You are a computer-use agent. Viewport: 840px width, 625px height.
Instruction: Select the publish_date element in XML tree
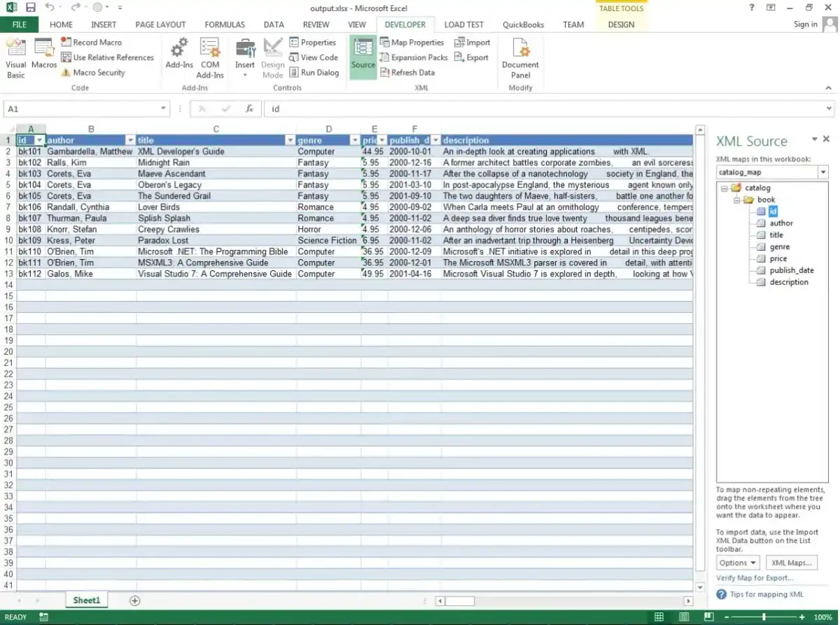pos(792,270)
